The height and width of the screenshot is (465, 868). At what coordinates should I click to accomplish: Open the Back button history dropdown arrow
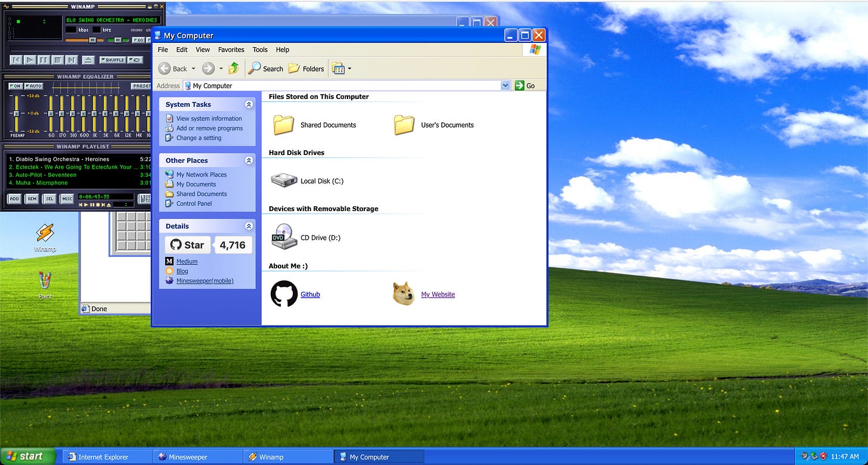pos(193,69)
